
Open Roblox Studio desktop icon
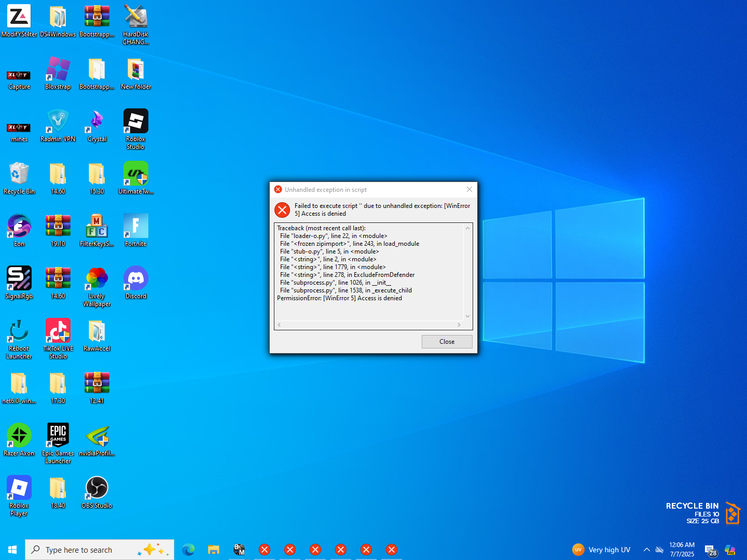click(136, 122)
